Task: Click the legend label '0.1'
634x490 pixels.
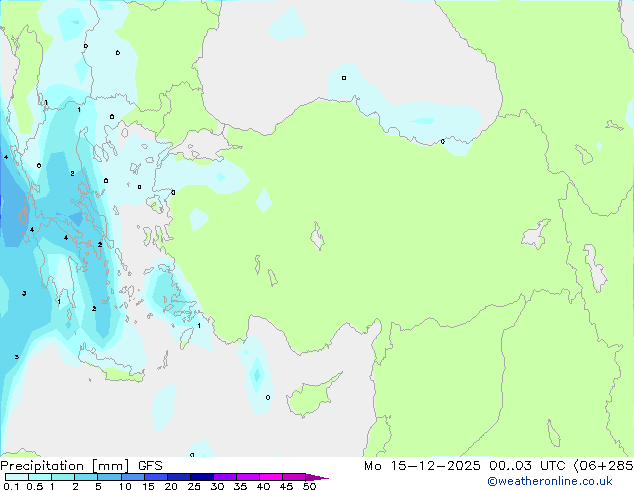Action: (x=12, y=486)
